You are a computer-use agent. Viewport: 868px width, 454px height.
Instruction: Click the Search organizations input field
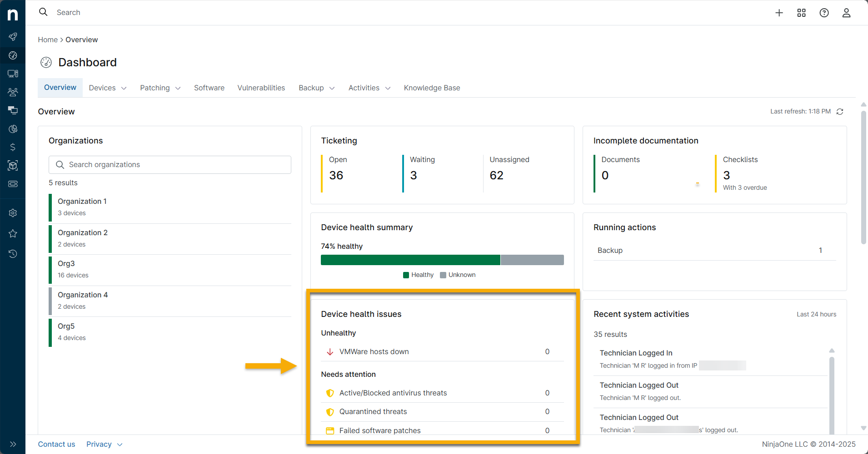tap(170, 165)
